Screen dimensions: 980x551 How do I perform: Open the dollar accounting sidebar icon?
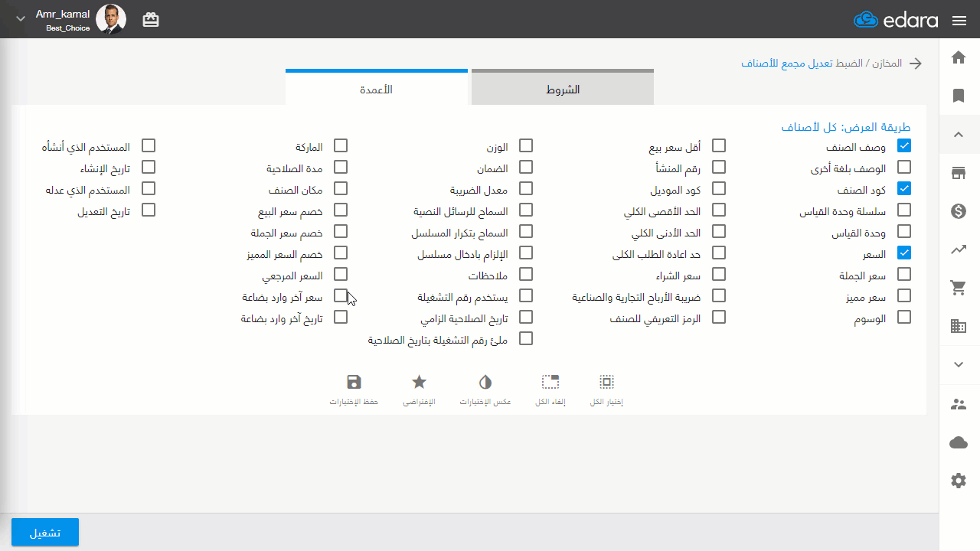[958, 211]
